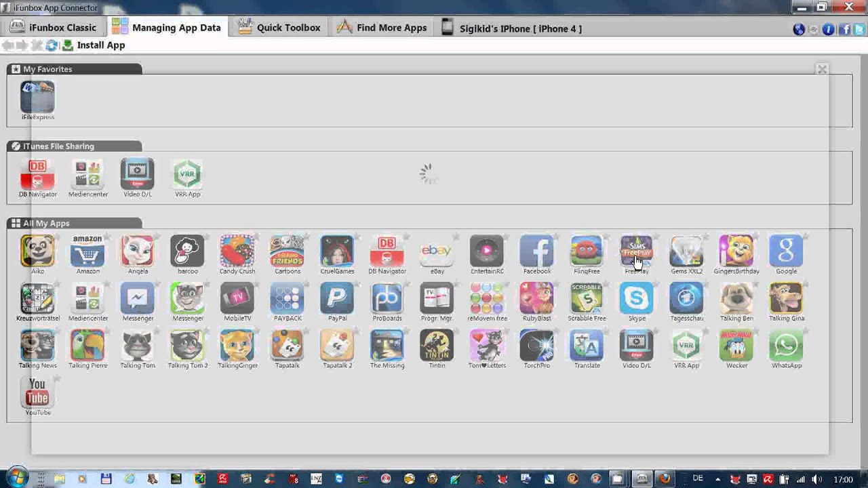Select the barcoo app icon
This screenshot has width=868, height=488.
[x=187, y=251]
